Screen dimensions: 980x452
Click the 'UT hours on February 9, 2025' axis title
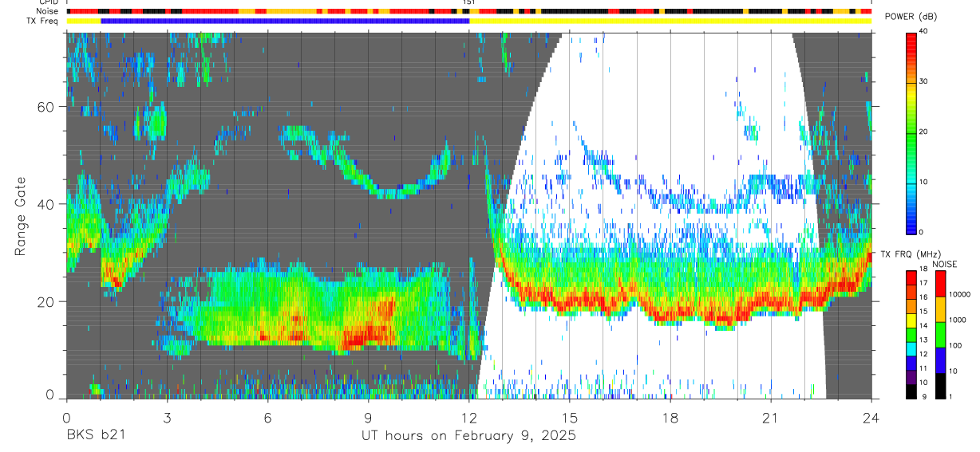click(470, 436)
